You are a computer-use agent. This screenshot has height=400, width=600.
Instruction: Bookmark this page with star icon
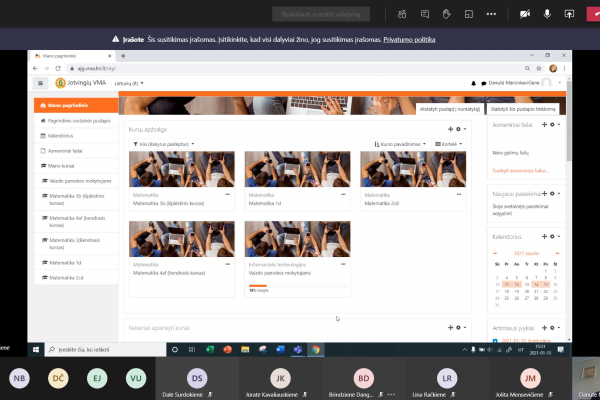click(x=539, y=68)
